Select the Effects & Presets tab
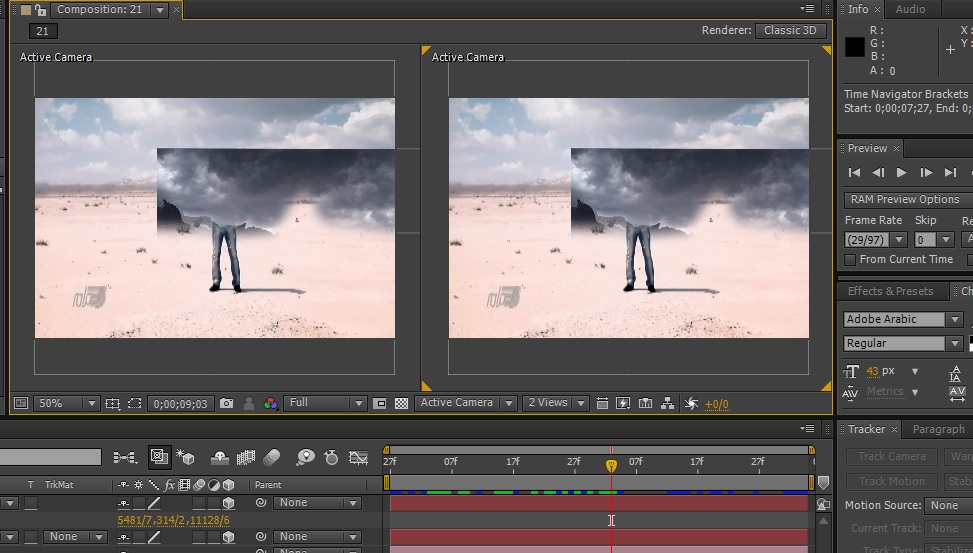Viewport: 973px width, 553px height. coord(890,291)
